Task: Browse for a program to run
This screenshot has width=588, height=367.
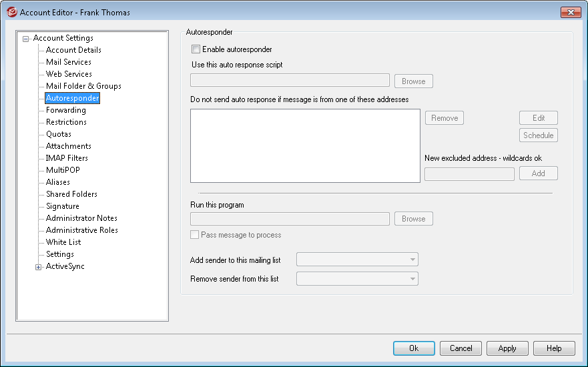Action: pos(413,219)
